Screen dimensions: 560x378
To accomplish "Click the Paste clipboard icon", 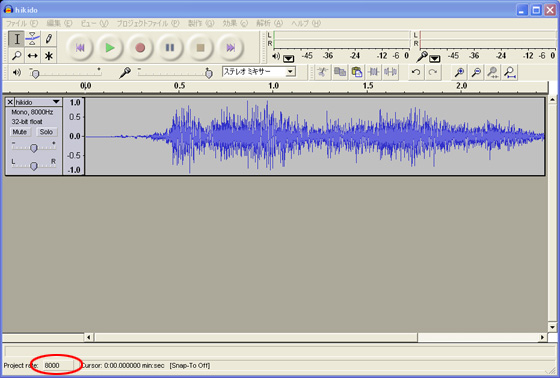I will [356, 72].
